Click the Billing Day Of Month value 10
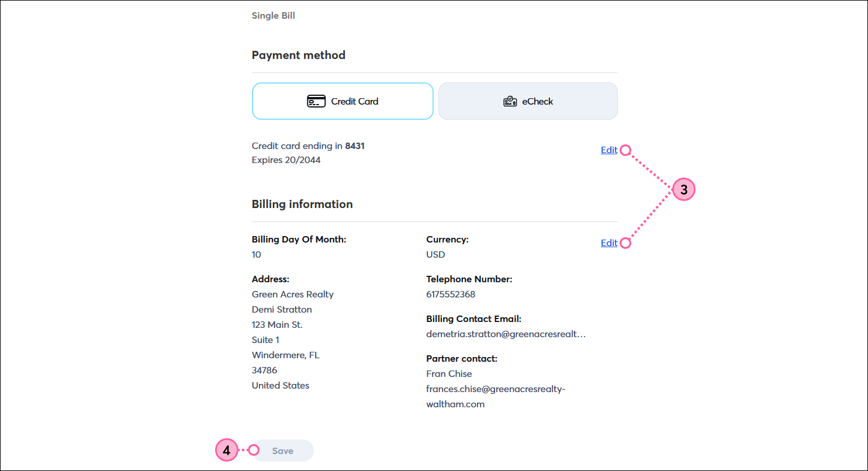This screenshot has width=868, height=471. [x=256, y=254]
